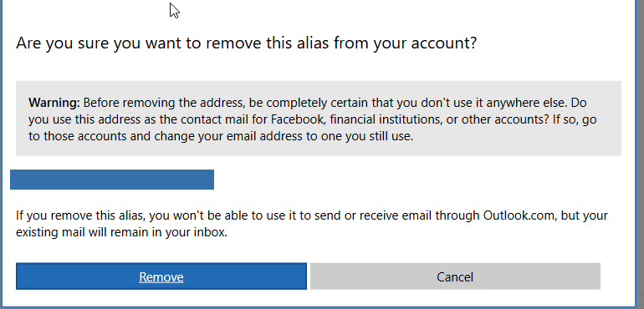This screenshot has height=309, width=644.
Task: Click the word Facebook in the warning
Action: 299,119
